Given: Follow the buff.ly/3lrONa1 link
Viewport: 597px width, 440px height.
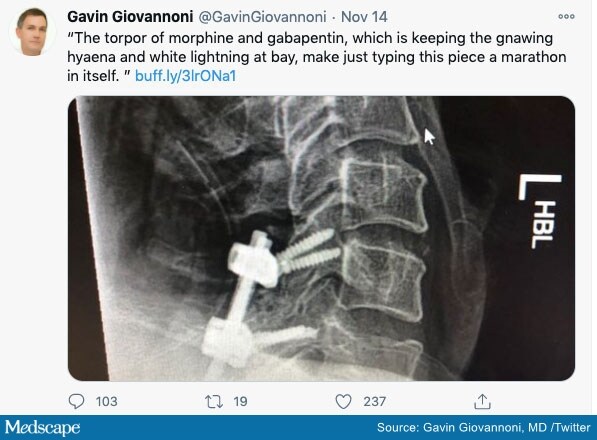Looking at the screenshot, I should (185, 76).
